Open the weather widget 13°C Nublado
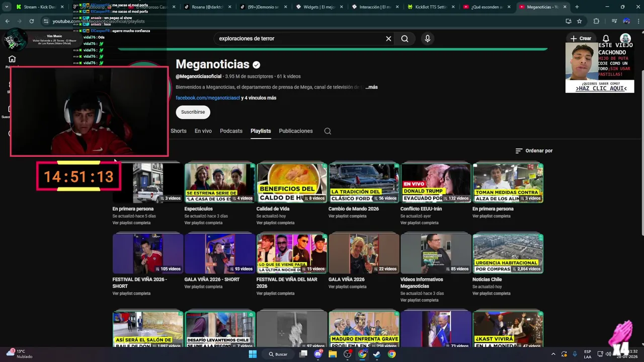 (20, 354)
